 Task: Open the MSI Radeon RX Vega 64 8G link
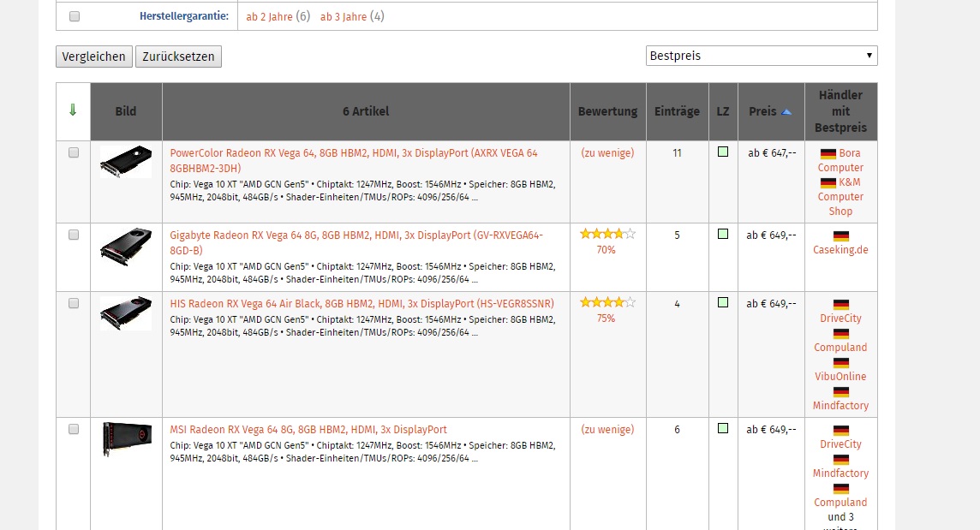pyautogui.click(x=308, y=429)
